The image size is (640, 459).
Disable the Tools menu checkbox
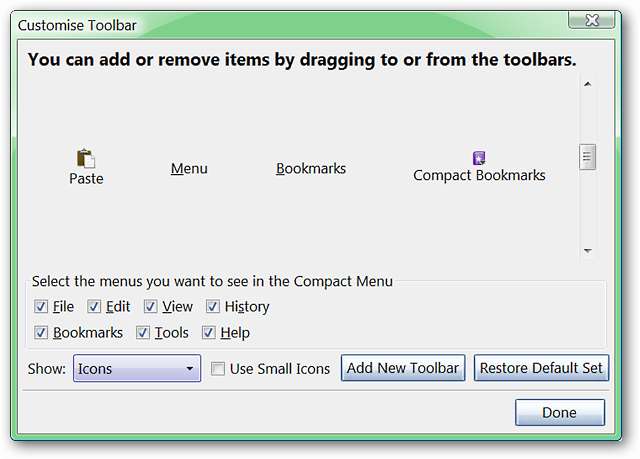tap(143, 333)
